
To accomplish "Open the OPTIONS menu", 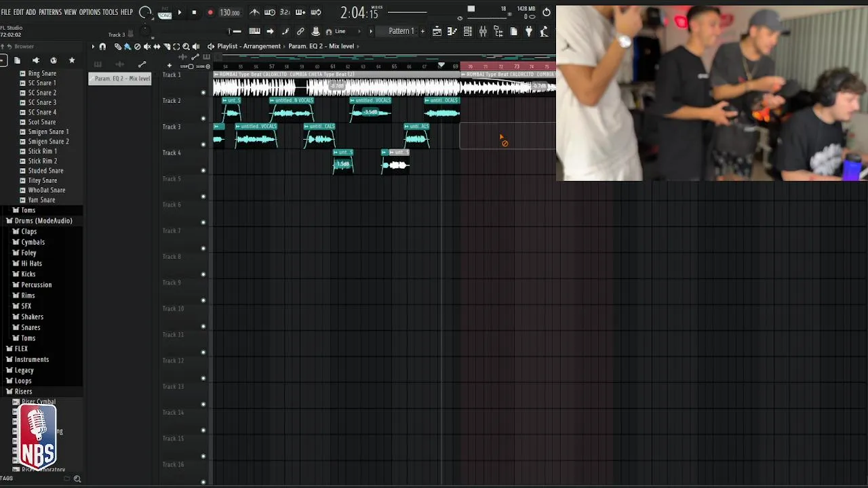I will pos(90,12).
